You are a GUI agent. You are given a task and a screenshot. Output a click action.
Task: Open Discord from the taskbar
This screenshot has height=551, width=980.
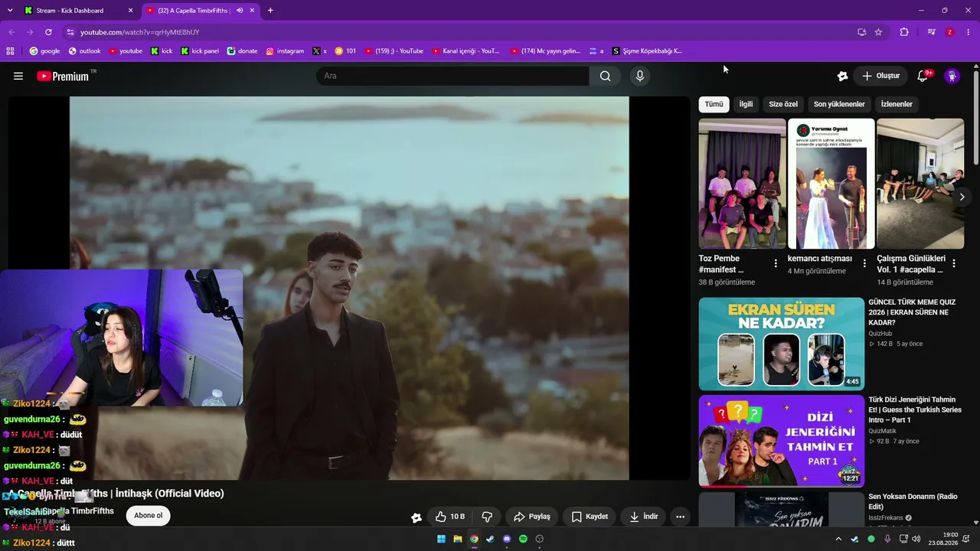tap(506, 539)
